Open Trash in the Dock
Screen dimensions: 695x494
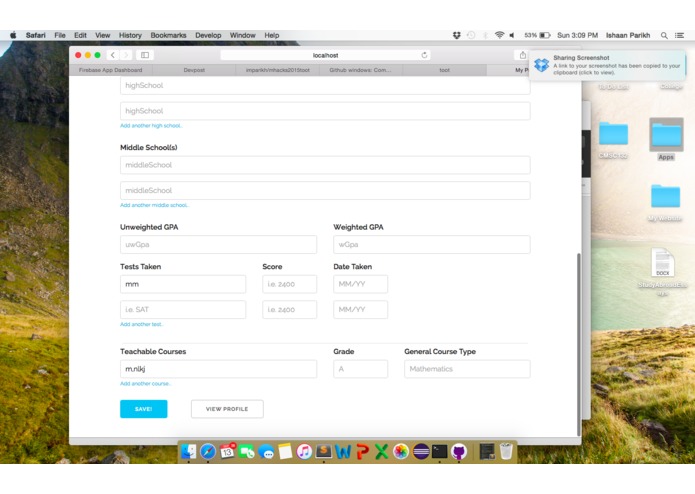(x=506, y=451)
